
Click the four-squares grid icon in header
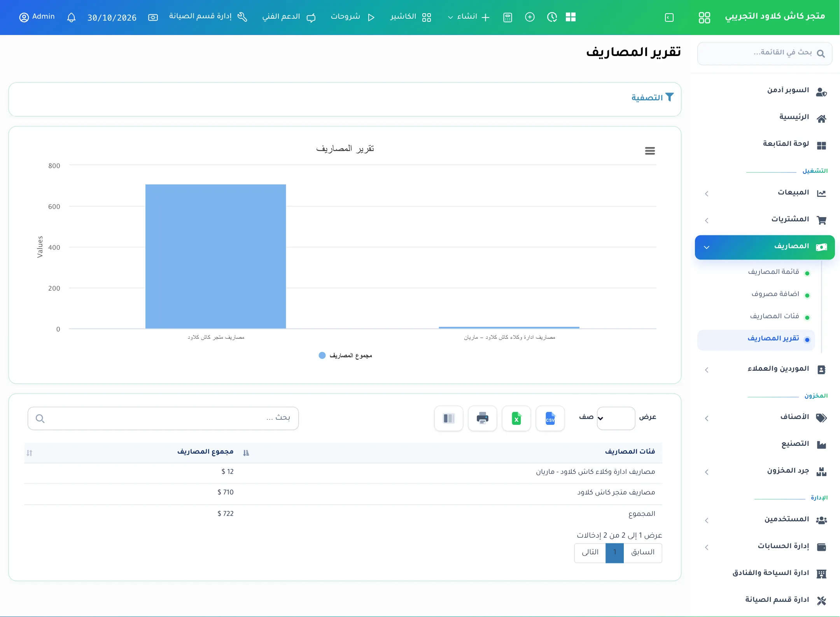570,17
